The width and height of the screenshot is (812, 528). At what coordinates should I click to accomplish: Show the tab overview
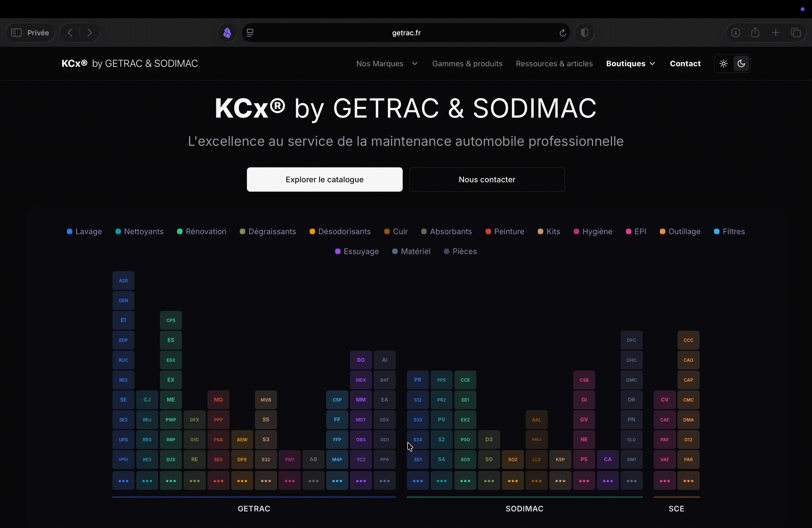(796, 33)
